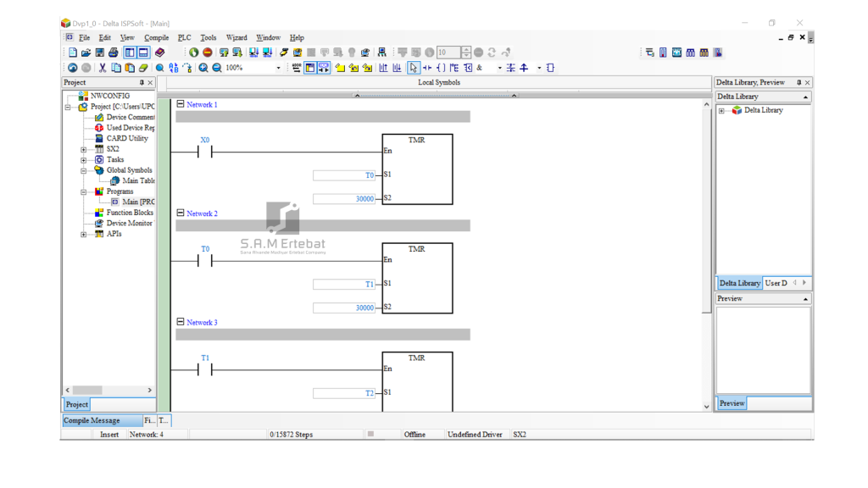Click the Zoom Out magnifier icon
The width and height of the screenshot is (868, 488).
(x=217, y=68)
